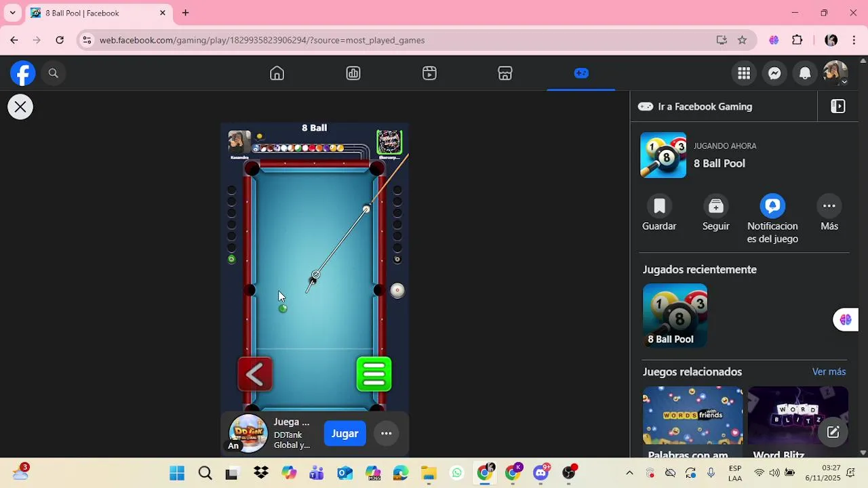Open 8 Ball Pool thumbnail in Jugando ahora
868x488 pixels.
(663, 155)
